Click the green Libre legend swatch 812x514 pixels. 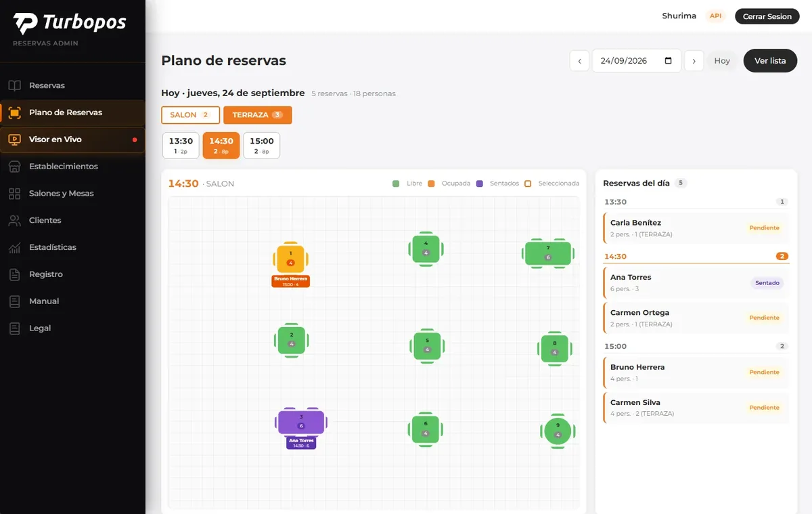(x=396, y=184)
